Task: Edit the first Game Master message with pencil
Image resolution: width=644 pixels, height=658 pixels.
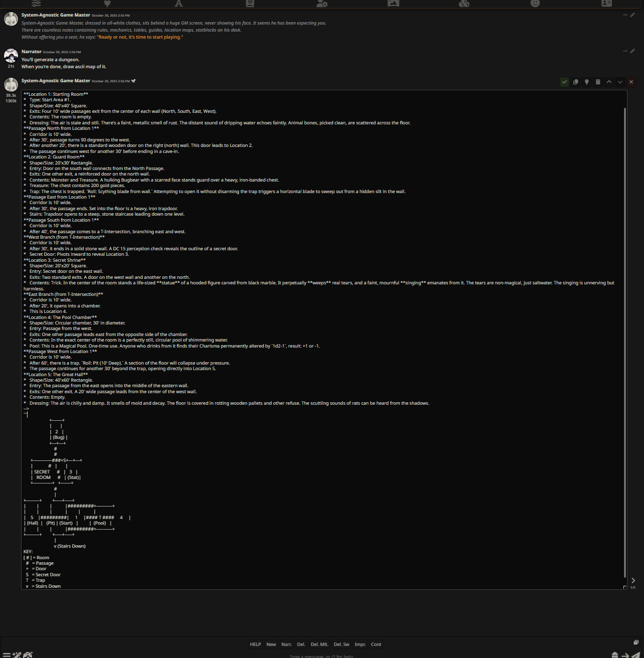Action: 632,15
